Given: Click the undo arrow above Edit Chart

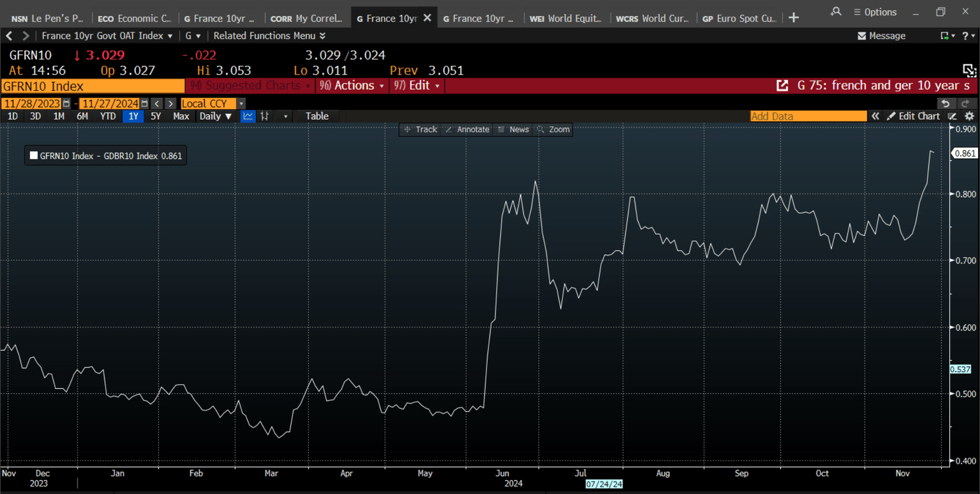Looking at the screenshot, I should click(x=946, y=103).
